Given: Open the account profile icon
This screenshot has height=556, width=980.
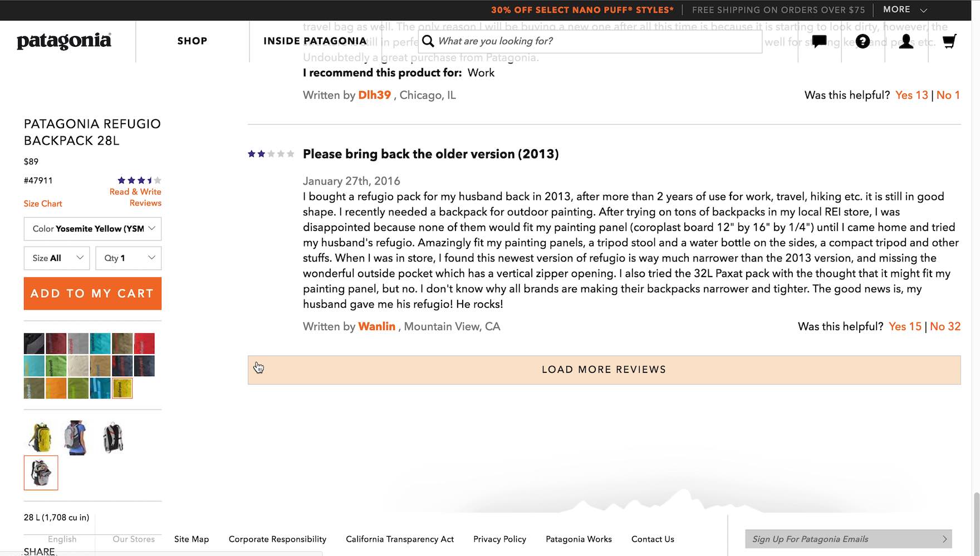Looking at the screenshot, I should pos(906,41).
